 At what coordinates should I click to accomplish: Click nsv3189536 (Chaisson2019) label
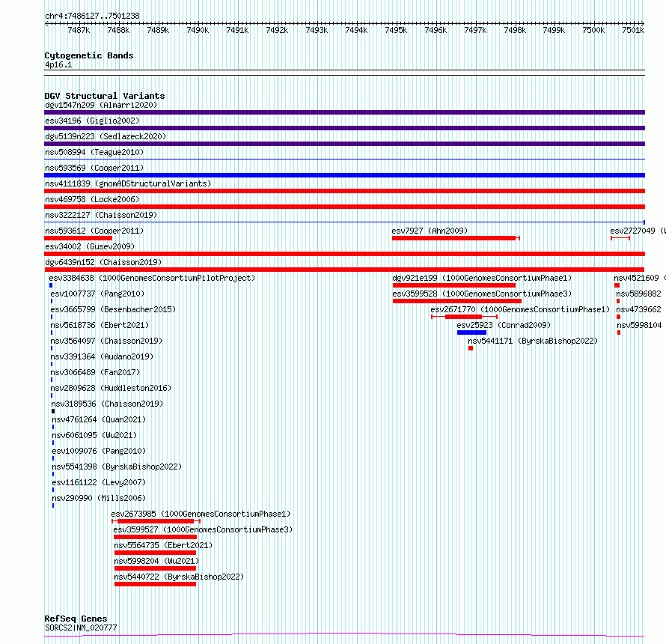point(107,404)
